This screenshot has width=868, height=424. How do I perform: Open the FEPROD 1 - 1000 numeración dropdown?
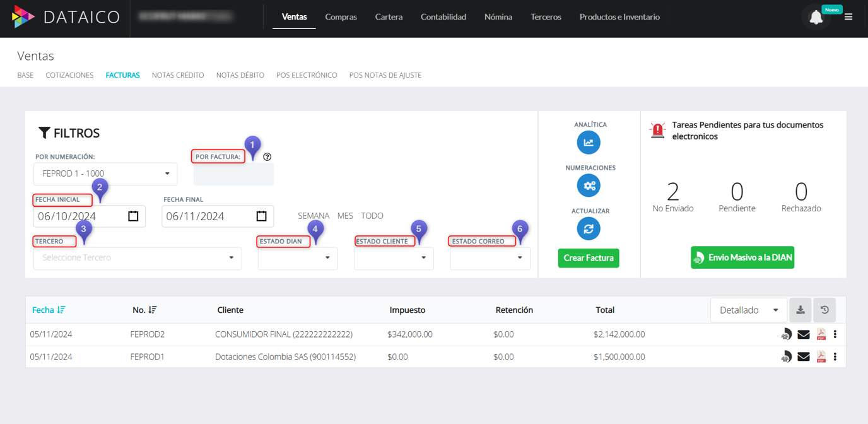[105, 174]
